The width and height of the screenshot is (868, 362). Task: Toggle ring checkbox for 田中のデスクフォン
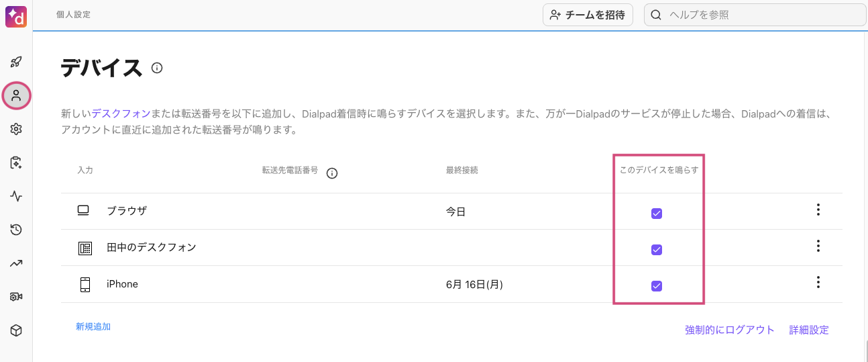(x=657, y=250)
